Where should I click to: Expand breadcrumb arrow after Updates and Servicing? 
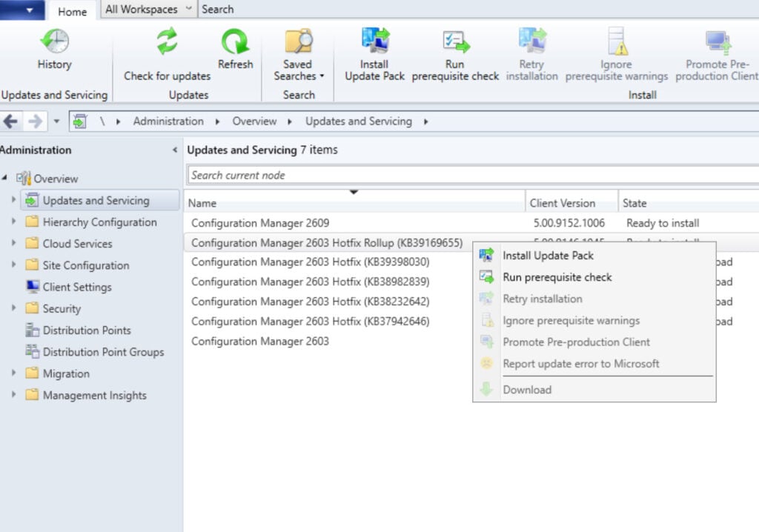click(x=426, y=122)
